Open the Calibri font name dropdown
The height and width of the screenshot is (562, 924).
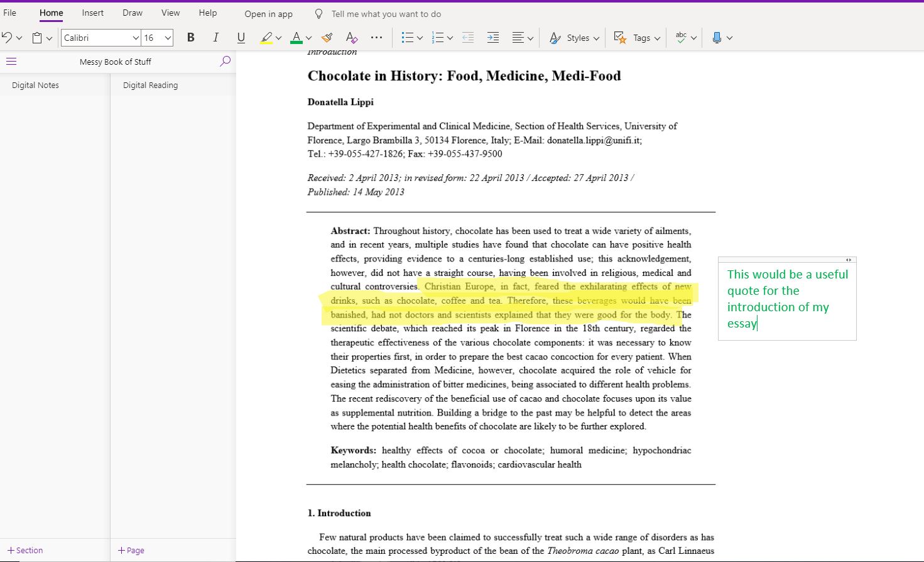coord(101,38)
